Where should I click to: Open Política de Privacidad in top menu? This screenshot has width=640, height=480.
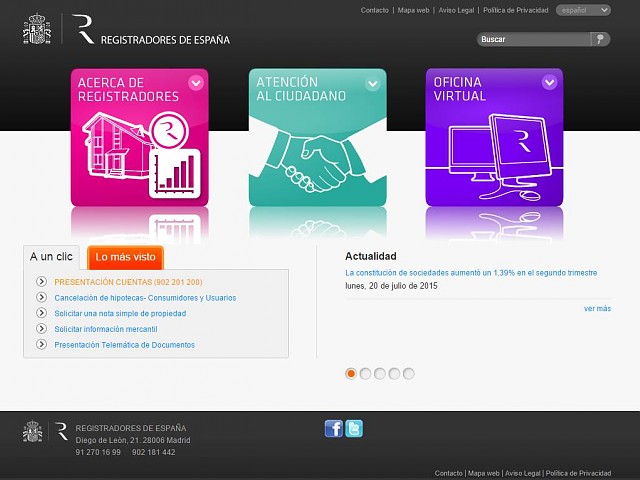(516, 10)
